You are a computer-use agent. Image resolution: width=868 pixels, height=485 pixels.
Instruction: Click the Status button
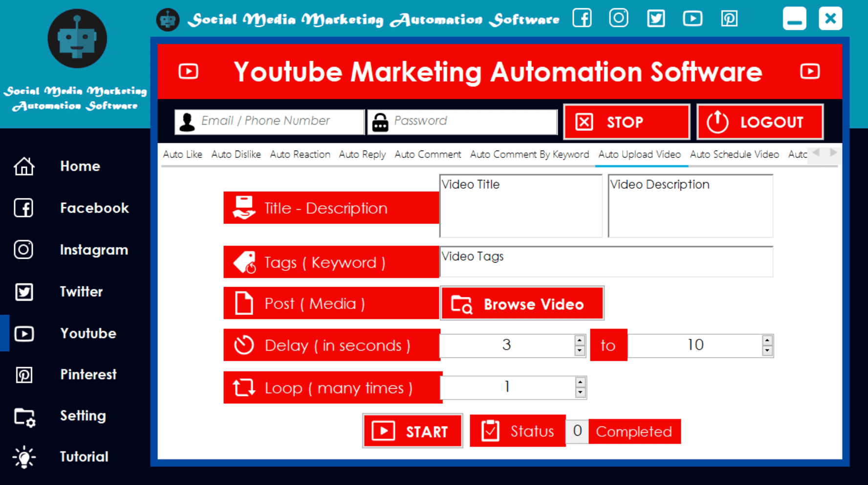[518, 431]
